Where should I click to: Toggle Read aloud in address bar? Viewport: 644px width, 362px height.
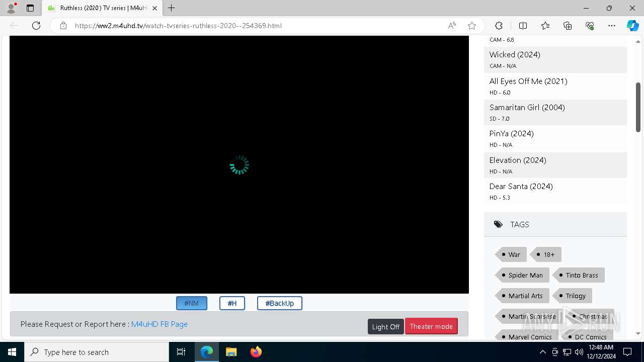click(x=452, y=26)
